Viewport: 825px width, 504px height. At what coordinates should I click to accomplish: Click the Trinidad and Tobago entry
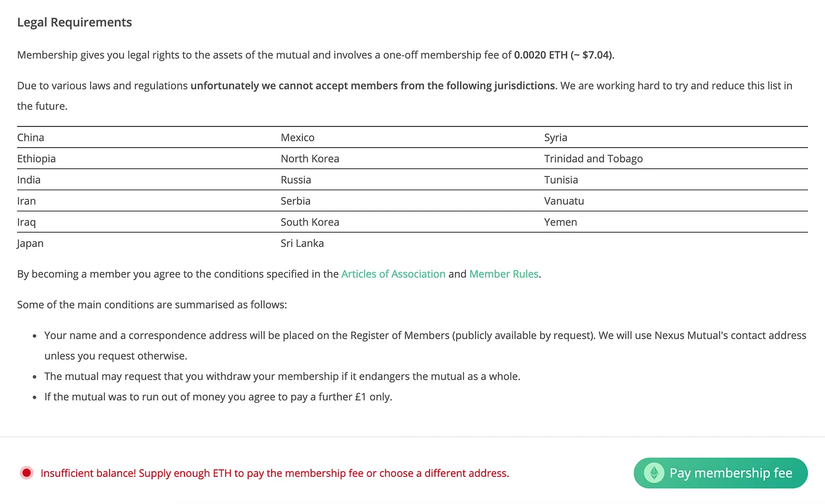[x=593, y=158]
